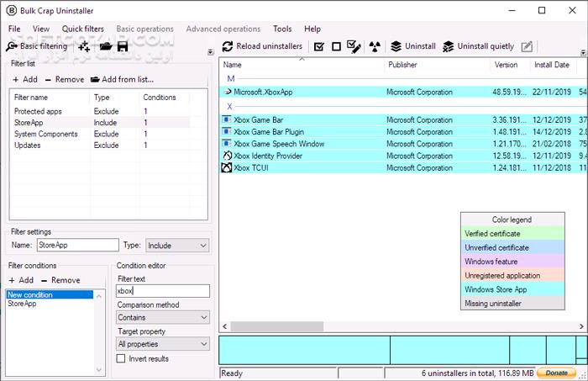Click the radiation Advanced filtering toolbar icon
This screenshot has height=381, width=588.
click(375, 46)
